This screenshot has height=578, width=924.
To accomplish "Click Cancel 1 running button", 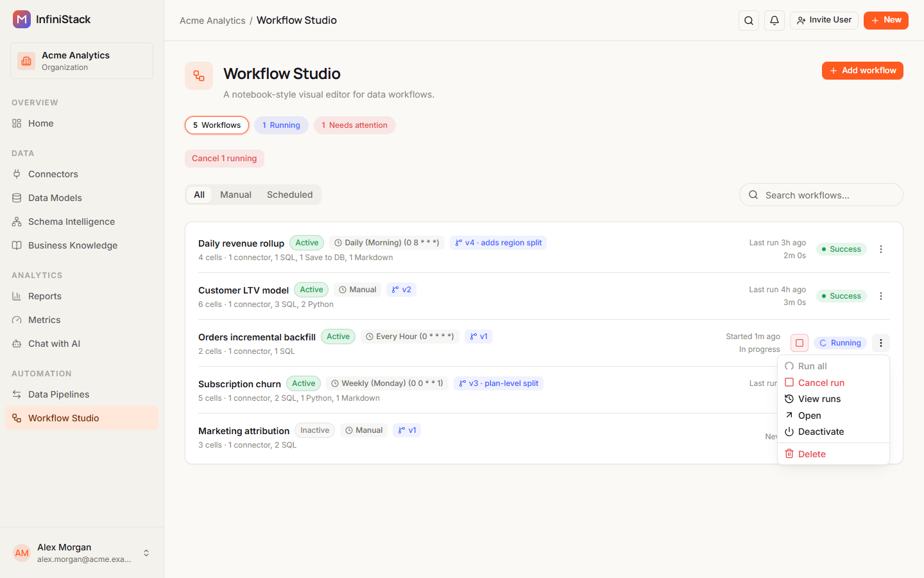I will click(224, 159).
